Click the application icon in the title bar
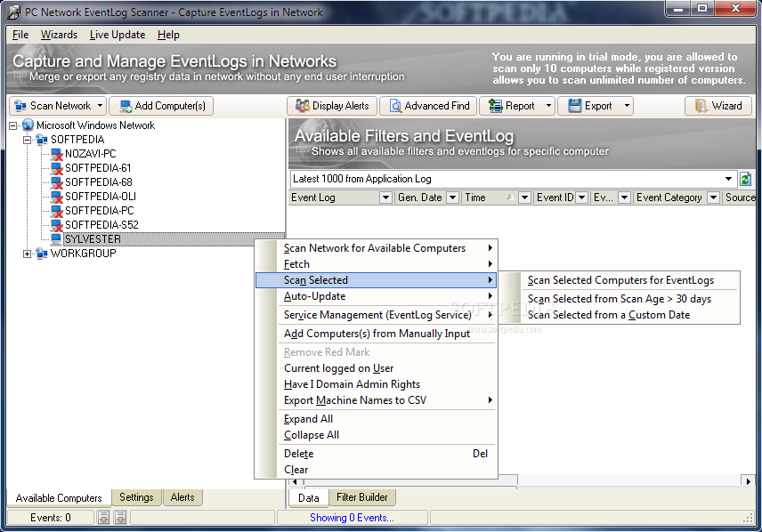The width and height of the screenshot is (762, 532). point(14,12)
